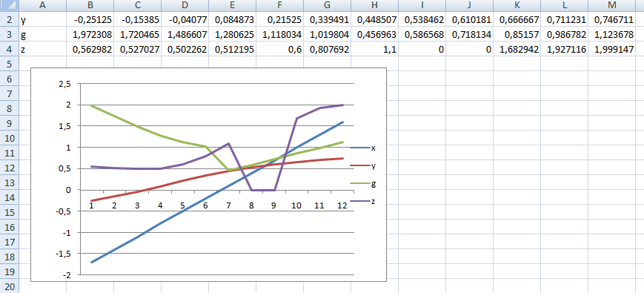
Task: Click cell with value 0,502262
Action: tap(185, 49)
